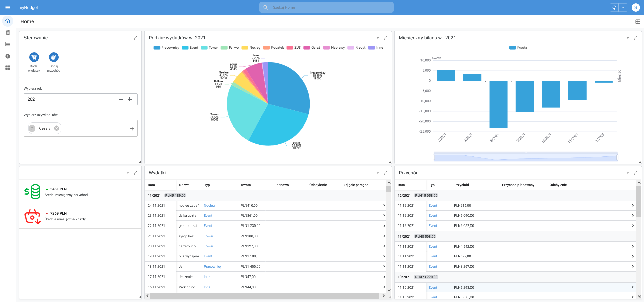The image size is (644, 302).
Task: Open the dashboard grid icon in the sidebar
Action: [x=8, y=67]
